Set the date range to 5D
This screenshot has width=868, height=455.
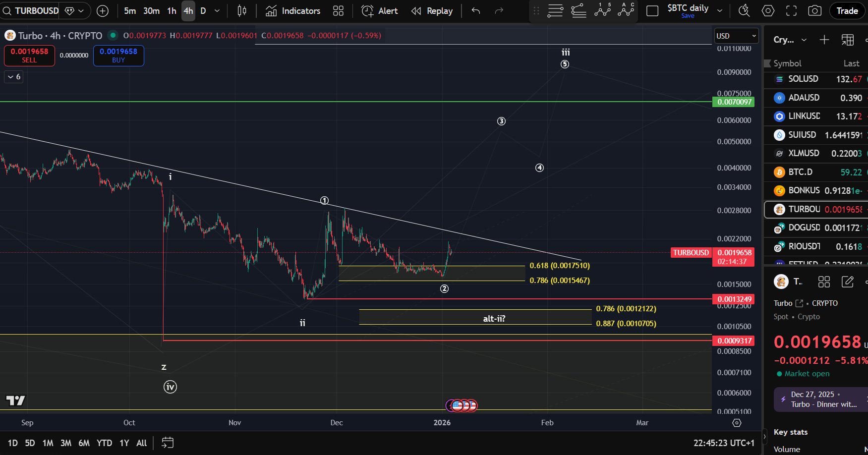click(x=30, y=443)
